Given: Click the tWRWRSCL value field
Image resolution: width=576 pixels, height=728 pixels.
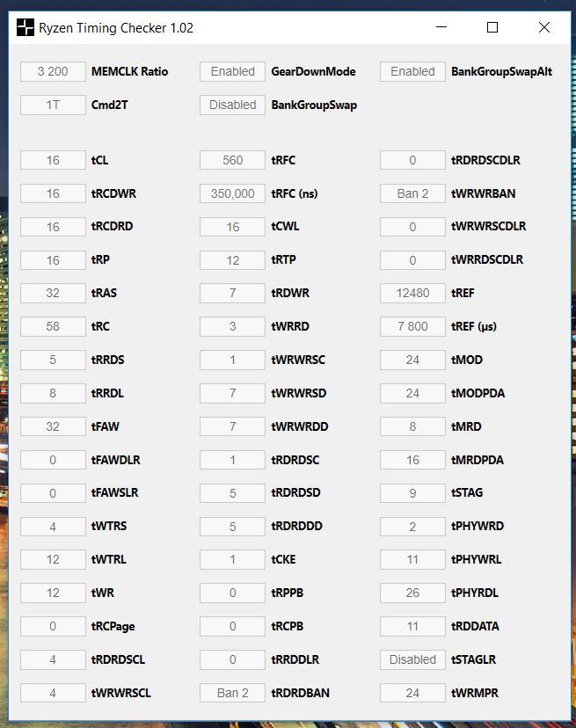Looking at the screenshot, I should [53, 693].
